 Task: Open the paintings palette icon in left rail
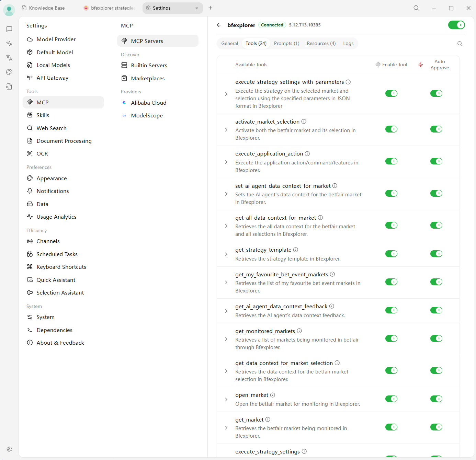point(9,72)
